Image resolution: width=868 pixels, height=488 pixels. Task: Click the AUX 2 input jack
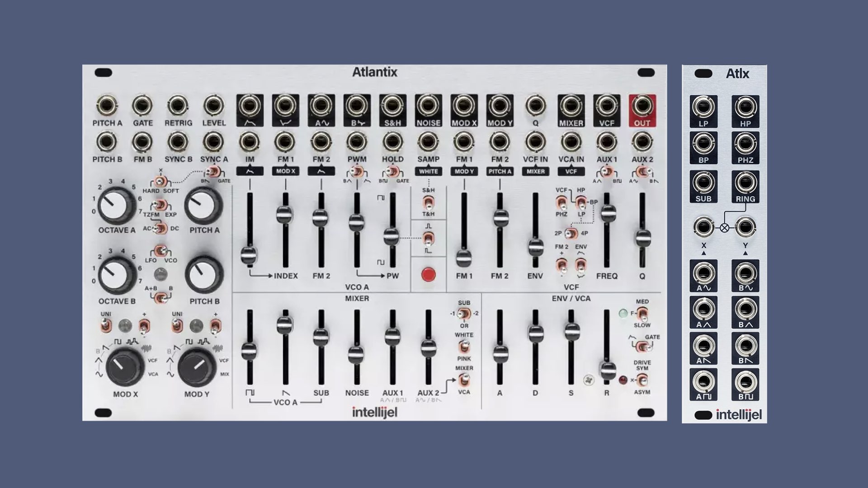coord(642,142)
